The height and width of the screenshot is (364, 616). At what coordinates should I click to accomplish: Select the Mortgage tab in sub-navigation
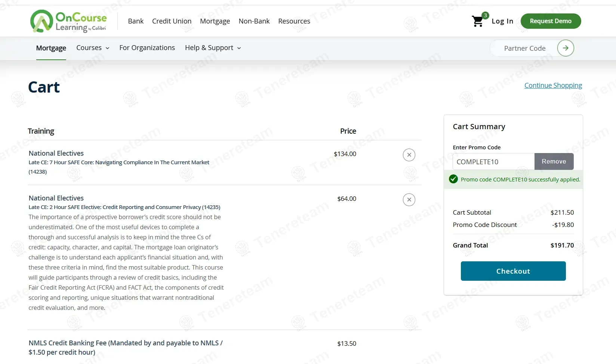click(51, 48)
